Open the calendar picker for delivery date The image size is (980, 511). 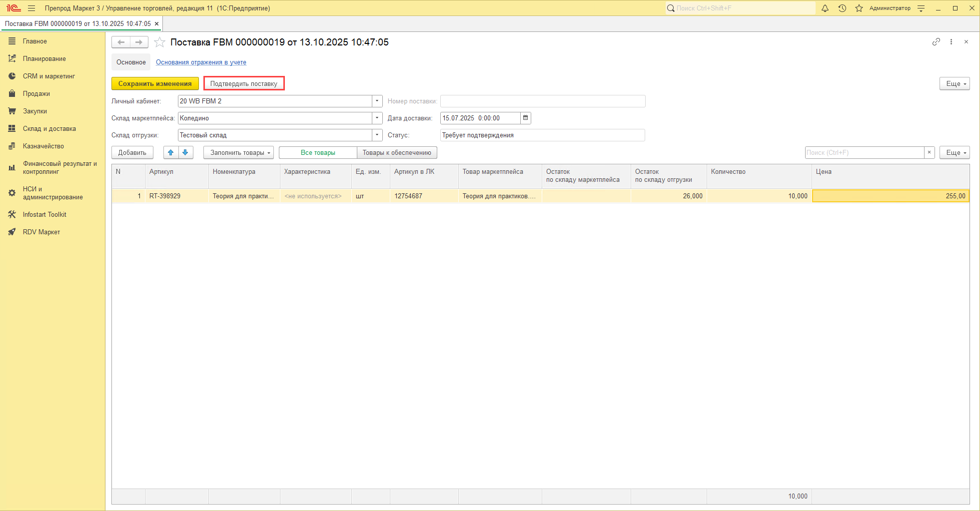525,118
